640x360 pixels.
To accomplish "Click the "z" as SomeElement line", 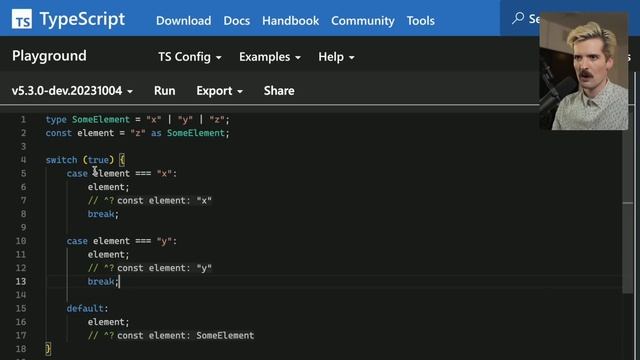I will pyautogui.click(x=138, y=133).
